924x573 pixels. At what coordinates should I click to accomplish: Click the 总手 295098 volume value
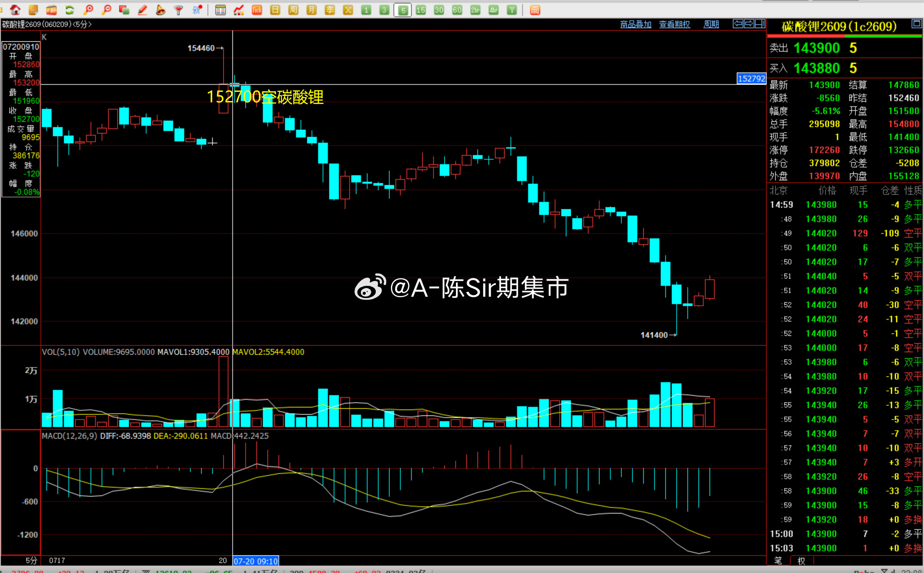(x=824, y=124)
